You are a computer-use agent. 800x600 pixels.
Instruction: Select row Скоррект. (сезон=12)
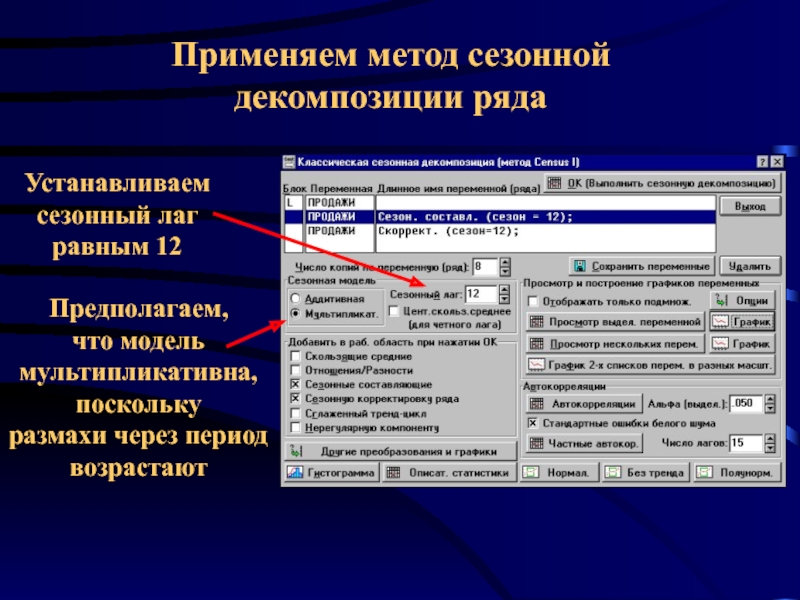[500, 231]
